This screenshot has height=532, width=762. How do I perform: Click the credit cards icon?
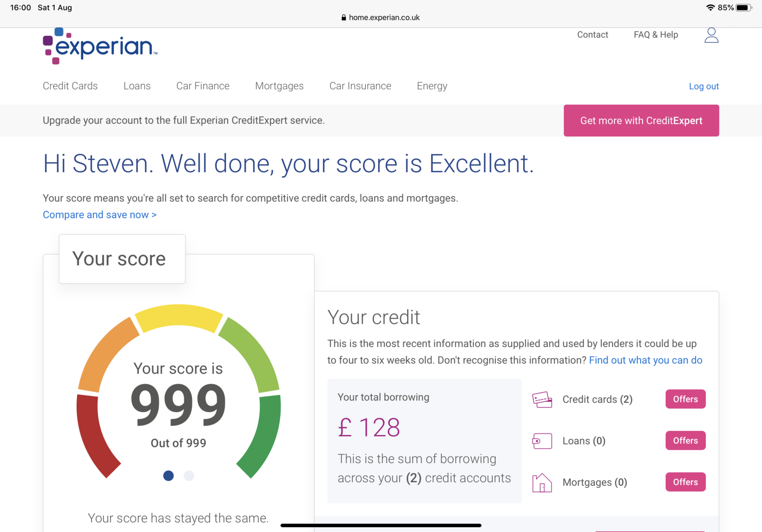[x=542, y=400]
